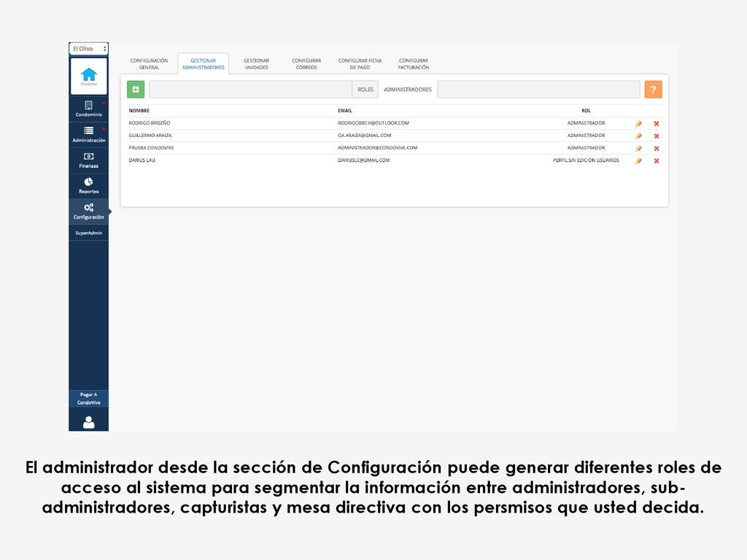Switch to Configurar Ficha de Pago tab

pyautogui.click(x=360, y=64)
